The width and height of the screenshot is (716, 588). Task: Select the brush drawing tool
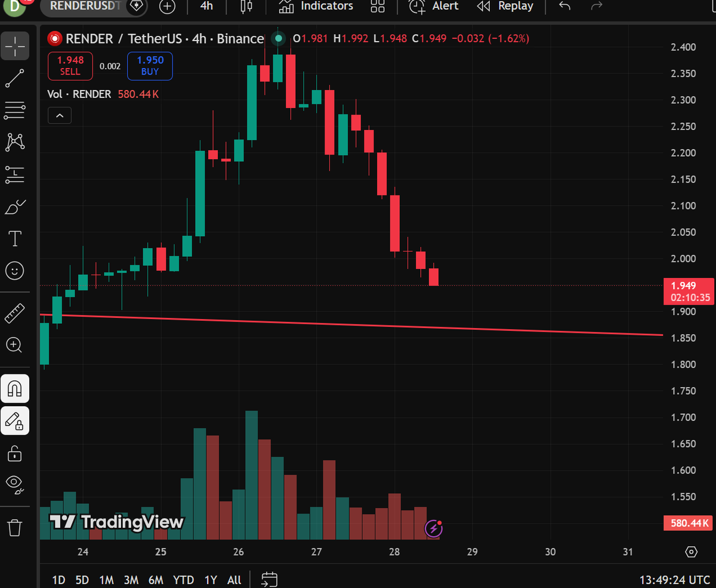point(15,207)
